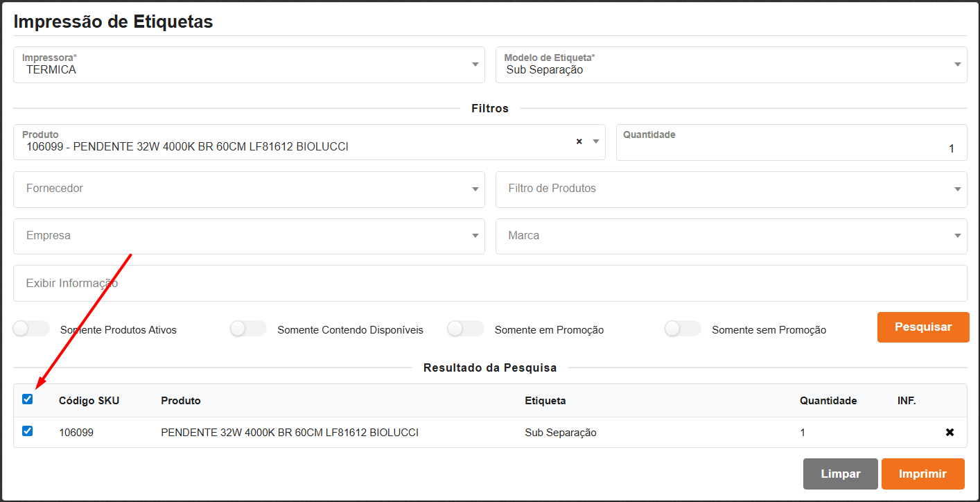Enable Somente Produtos Ativos

[x=30, y=329]
